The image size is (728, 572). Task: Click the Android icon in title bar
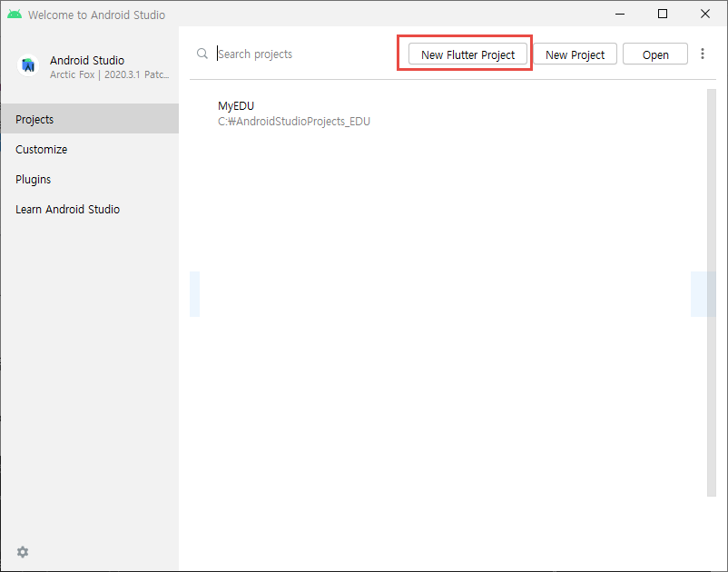coord(15,15)
